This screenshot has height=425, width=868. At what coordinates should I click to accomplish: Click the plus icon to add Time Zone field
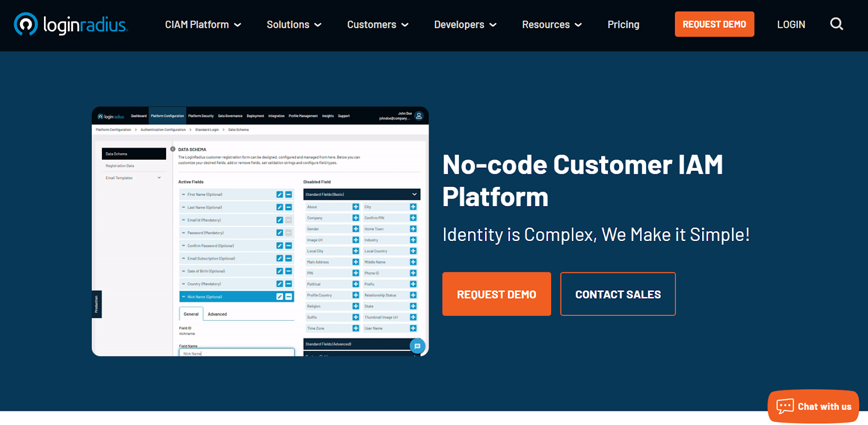pyautogui.click(x=356, y=328)
